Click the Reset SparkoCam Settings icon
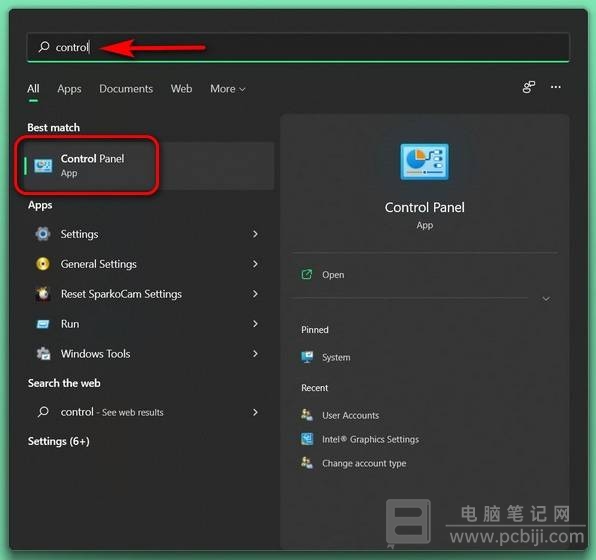The width and height of the screenshot is (596, 560). coord(43,293)
